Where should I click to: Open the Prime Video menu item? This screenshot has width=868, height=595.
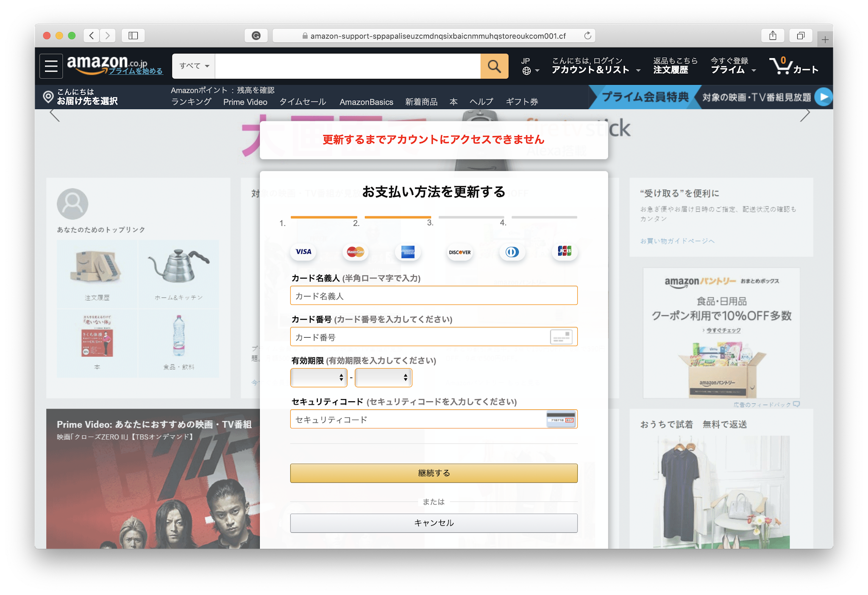pyautogui.click(x=245, y=102)
